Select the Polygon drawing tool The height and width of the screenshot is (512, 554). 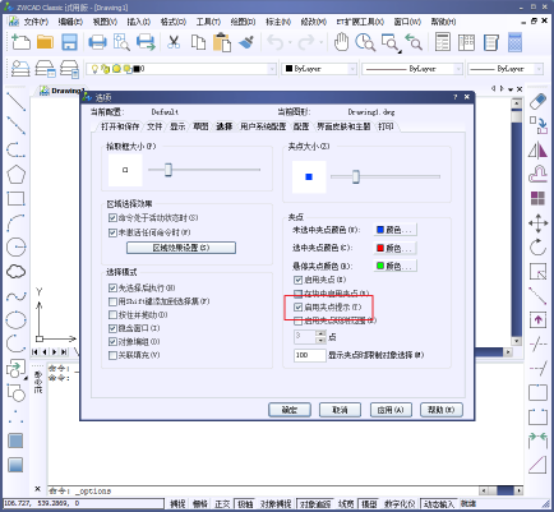[16, 174]
